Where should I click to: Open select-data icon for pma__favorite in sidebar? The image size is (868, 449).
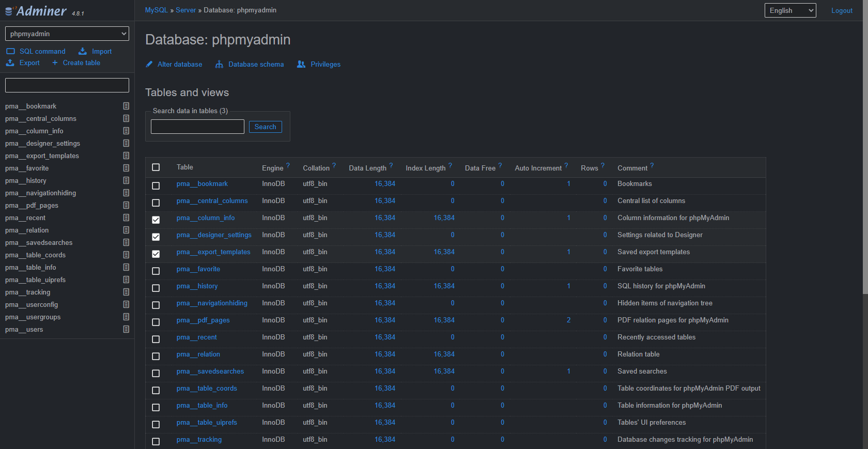click(126, 168)
